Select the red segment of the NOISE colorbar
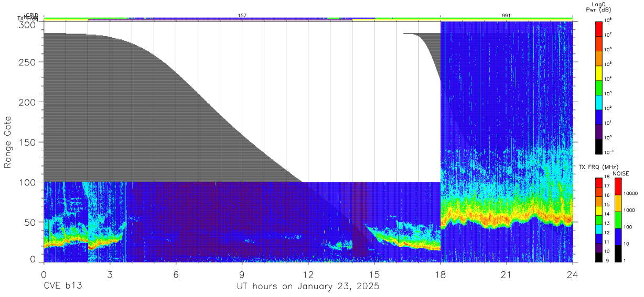 click(x=618, y=186)
